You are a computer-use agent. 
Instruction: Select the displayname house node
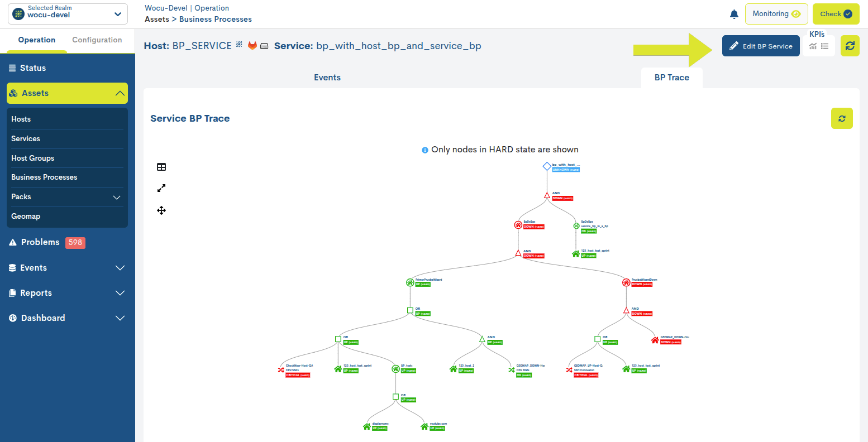[367, 426]
